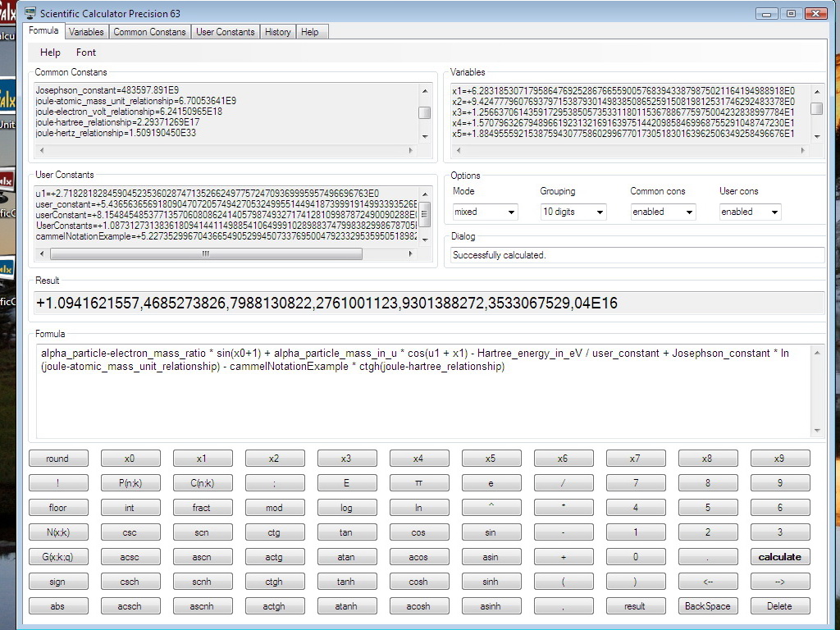Open the Font menu

pyautogui.click(x=85, y=52)
